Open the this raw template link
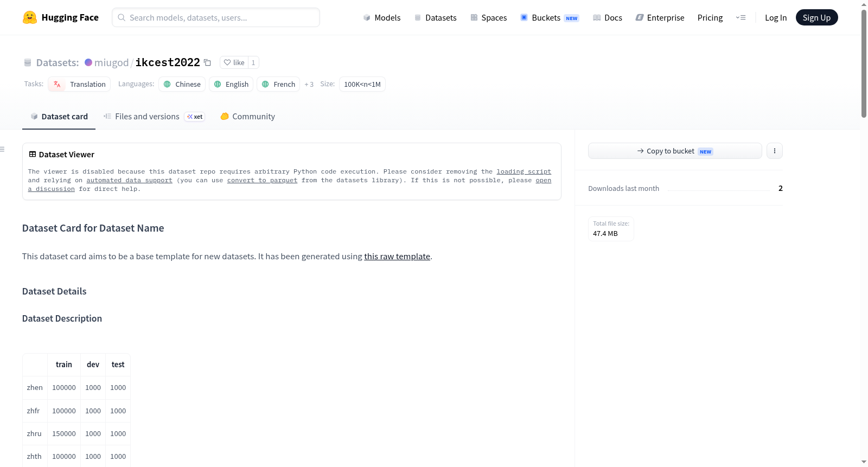Image resolution: width=868 pixels, height=467 pixels. coord(397,256)
